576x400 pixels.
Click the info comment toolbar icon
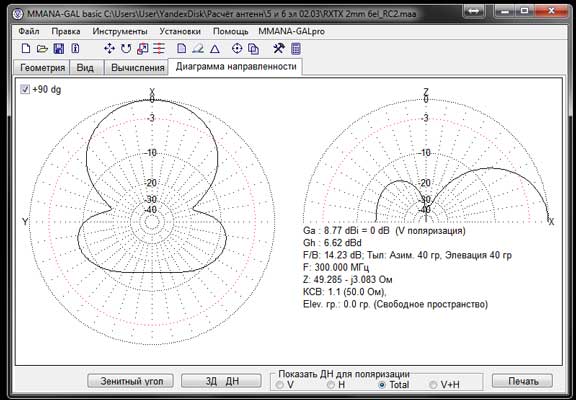tap(75, 48)
